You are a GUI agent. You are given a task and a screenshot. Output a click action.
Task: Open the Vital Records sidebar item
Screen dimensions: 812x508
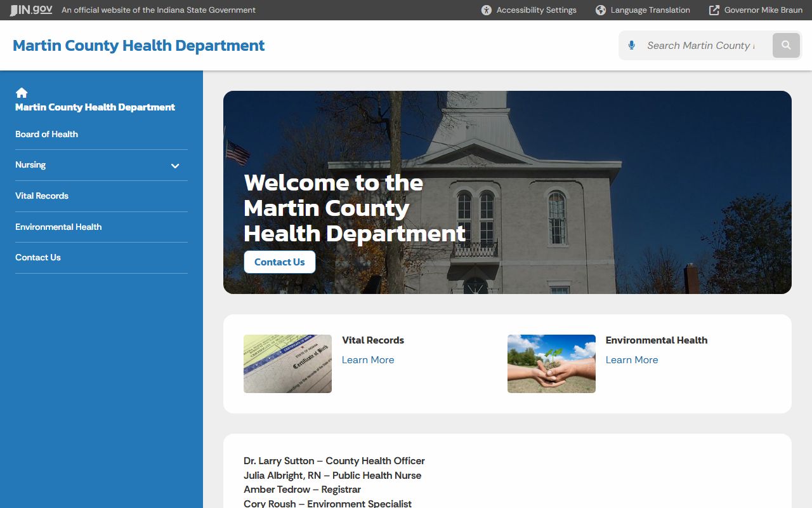42,196
